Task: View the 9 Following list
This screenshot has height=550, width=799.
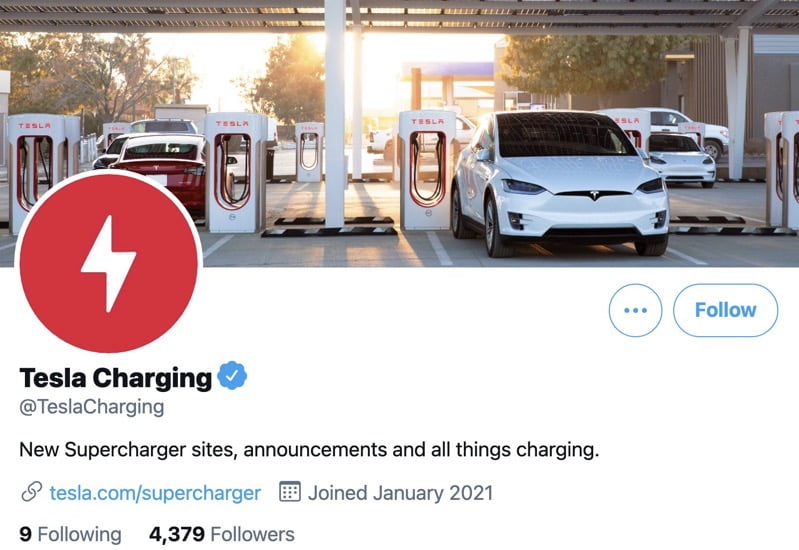Action: [70, 534]
